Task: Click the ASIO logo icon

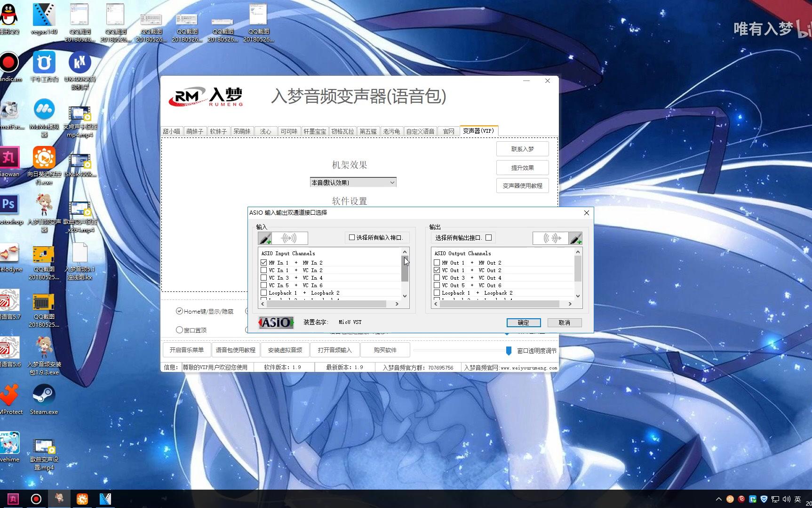Action: [276, 323]
